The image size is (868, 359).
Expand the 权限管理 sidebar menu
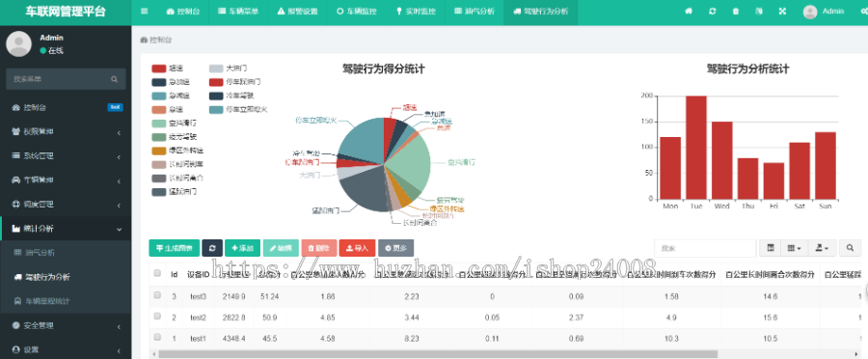tap(66, 132)
